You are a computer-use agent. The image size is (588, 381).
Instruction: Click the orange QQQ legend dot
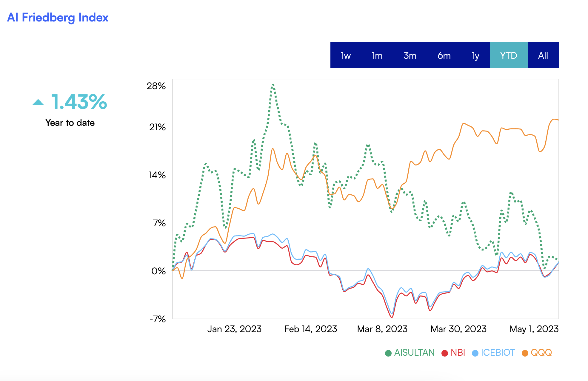click(x=525, y=353)
